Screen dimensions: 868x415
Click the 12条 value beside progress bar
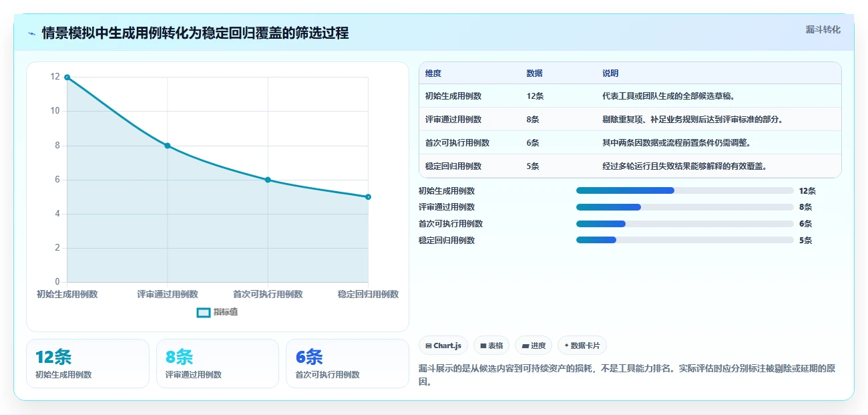(x=807, y=191)
